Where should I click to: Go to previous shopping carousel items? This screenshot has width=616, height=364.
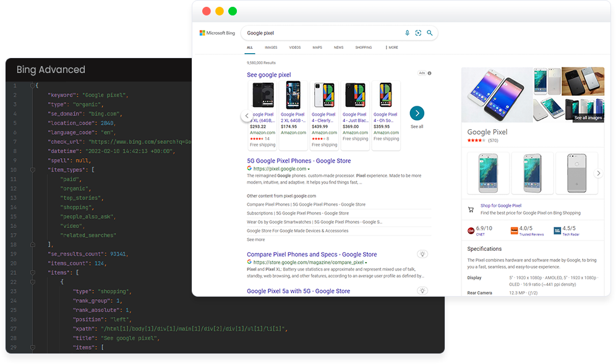247,116
